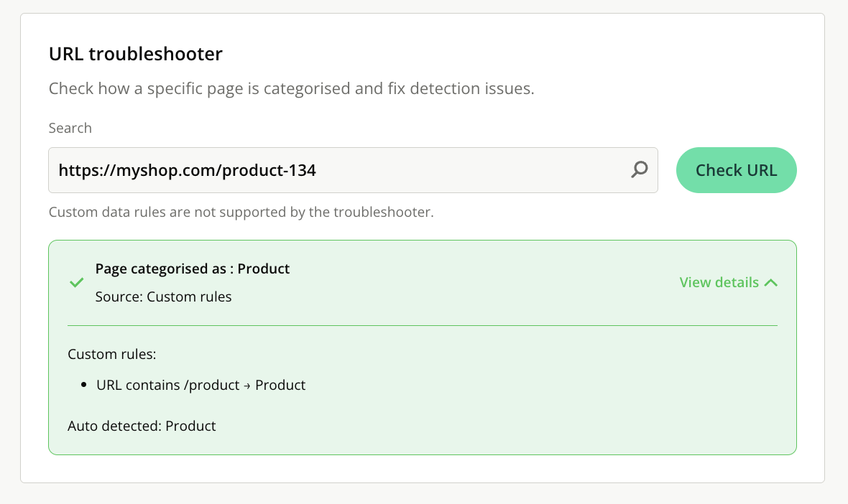Click the 'Source: Custom rules' line
This screenshot has height=504, width=848.
click(163, 297)
